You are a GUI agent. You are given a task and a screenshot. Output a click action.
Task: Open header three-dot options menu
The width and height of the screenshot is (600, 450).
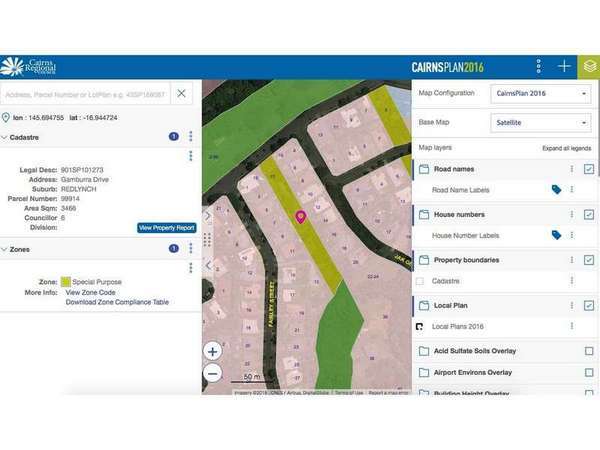point(538,66)
